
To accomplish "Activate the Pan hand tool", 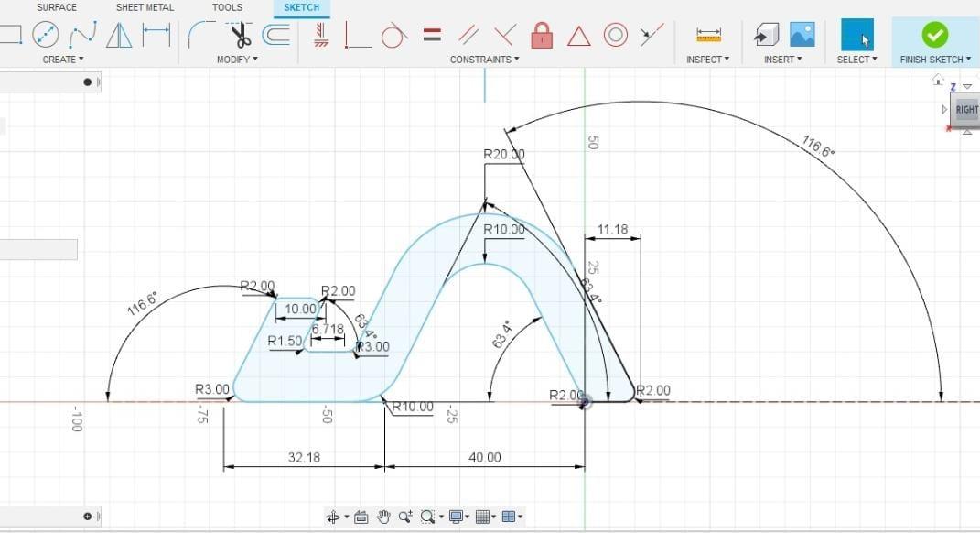I will tap(383, 517).
